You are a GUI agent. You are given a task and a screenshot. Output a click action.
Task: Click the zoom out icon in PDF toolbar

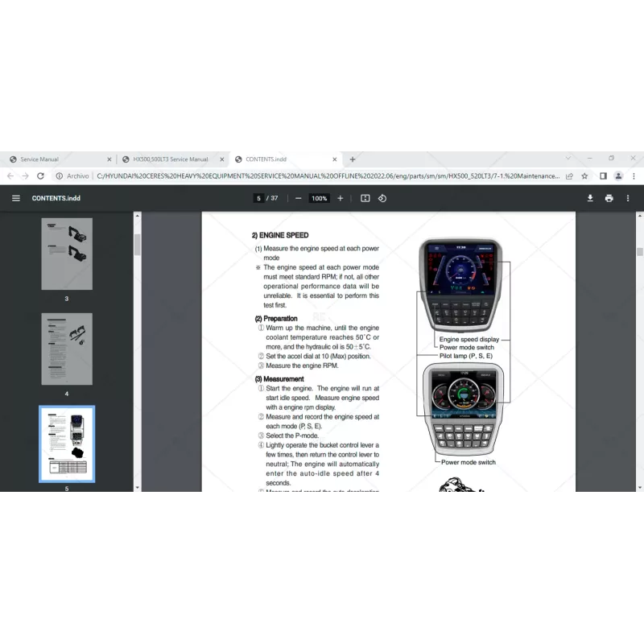(x=298, y=198)
